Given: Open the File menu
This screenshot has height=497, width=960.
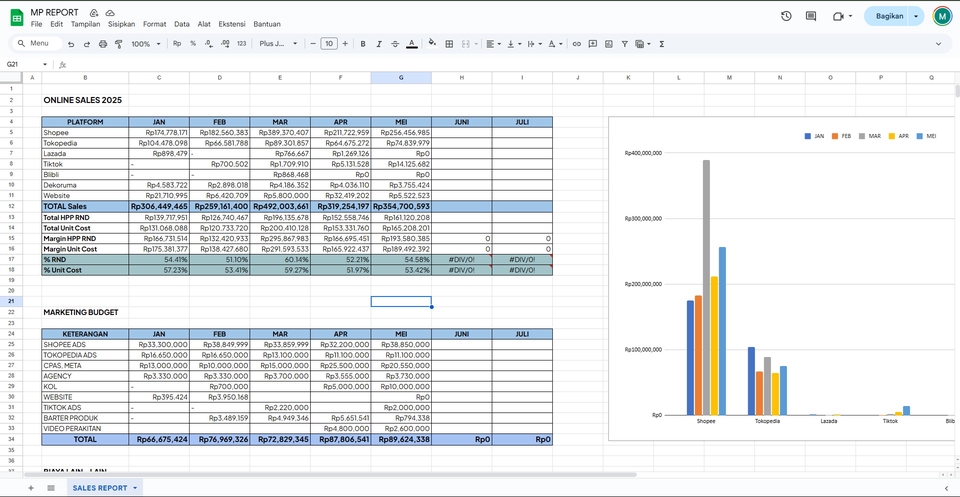Looking at the screenshot, I should click(x=36, y=24).
